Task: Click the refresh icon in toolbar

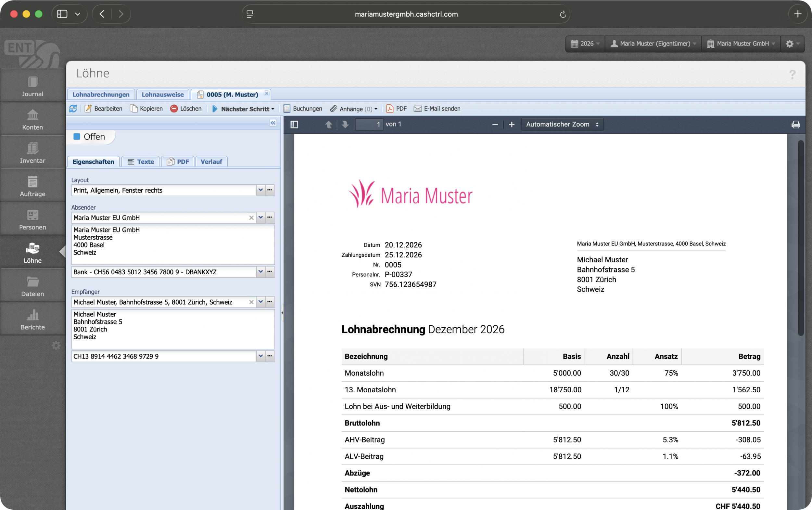Action: pos(73,109)
